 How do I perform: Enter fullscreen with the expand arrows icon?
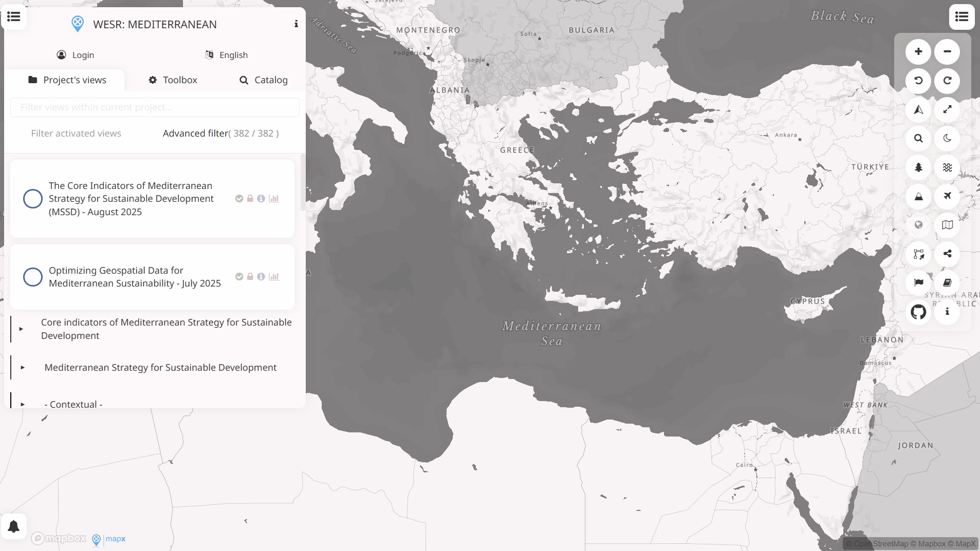click(x=947, y=109)
